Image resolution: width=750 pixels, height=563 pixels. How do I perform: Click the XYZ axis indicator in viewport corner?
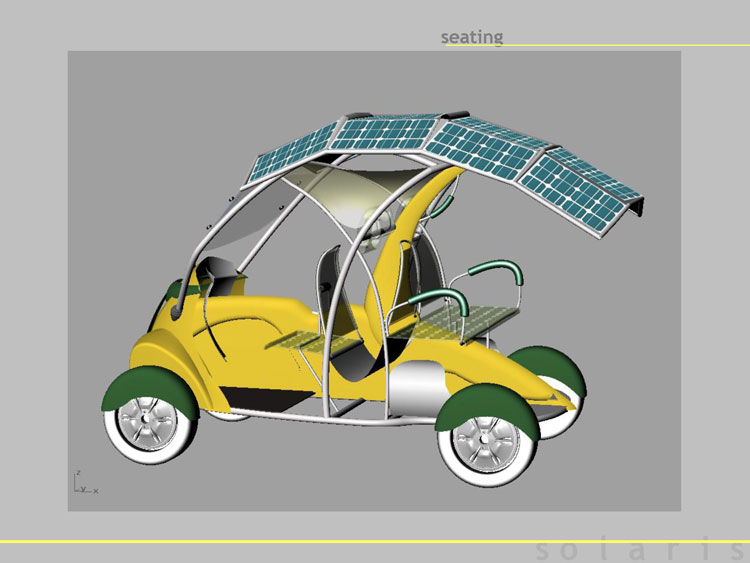[x=85, y=482]
